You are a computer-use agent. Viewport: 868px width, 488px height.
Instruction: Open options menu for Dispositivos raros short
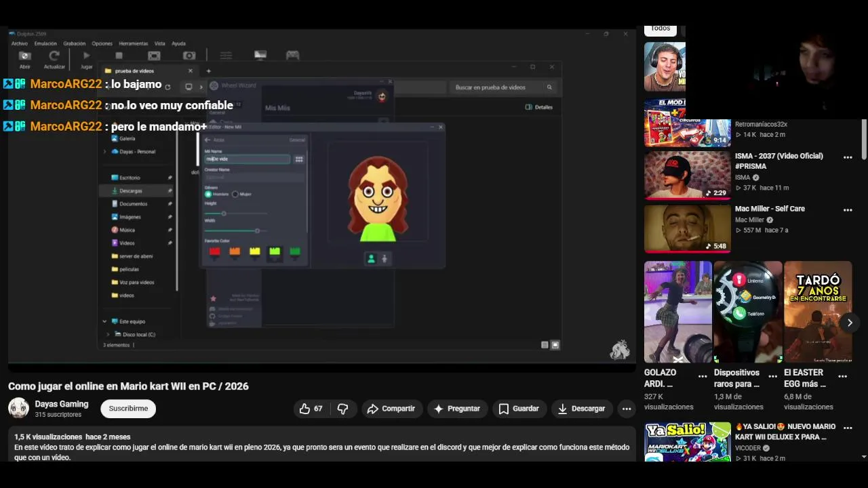[772, 376]
